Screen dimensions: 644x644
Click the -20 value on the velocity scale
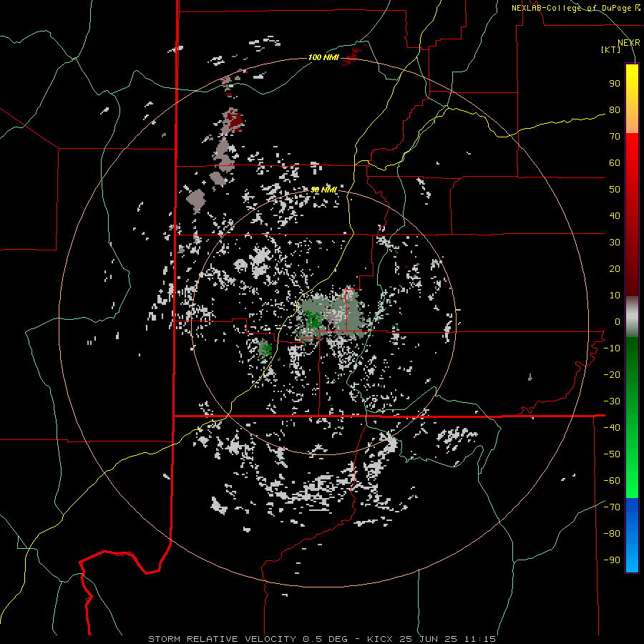click(612, 374)
